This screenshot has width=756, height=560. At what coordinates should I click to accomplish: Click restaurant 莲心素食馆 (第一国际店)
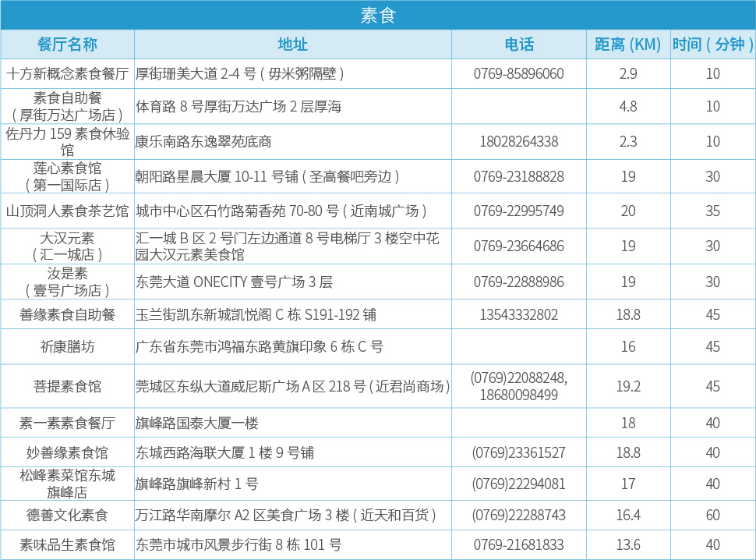[68, 176]
